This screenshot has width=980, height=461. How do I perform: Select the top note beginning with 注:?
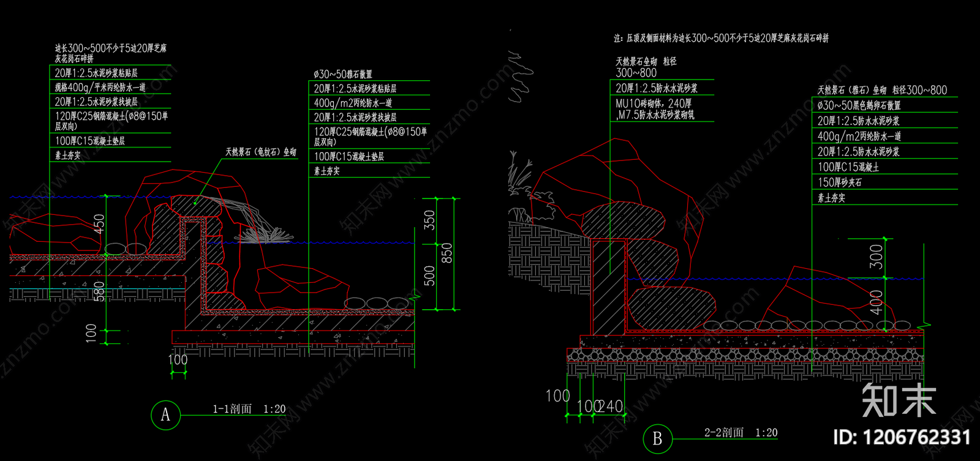click(x=721, y=38)
